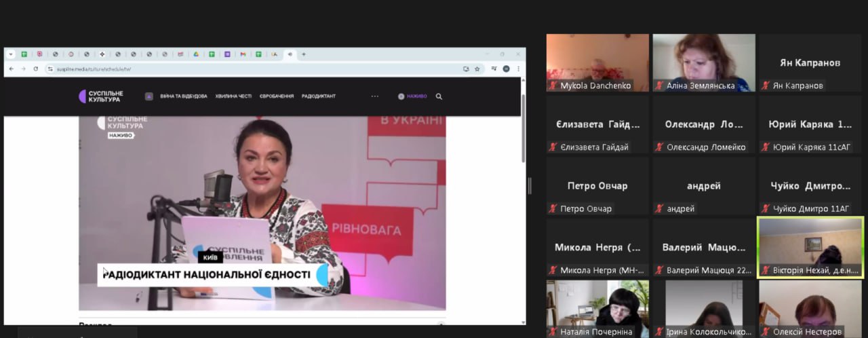The image size is (868, 338).
Task: Select Вікторія Нехай's highlighted video tile
Action: pyautogui.click(x=810, y=246)
